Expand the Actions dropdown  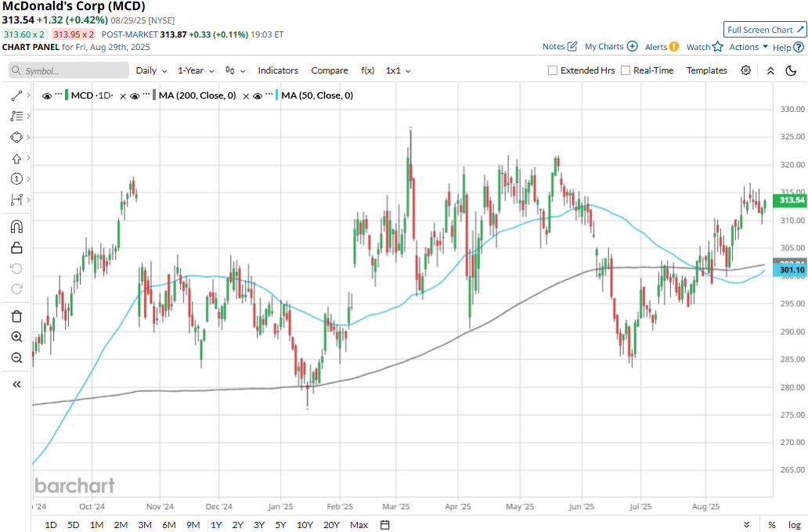coord(748,47)
